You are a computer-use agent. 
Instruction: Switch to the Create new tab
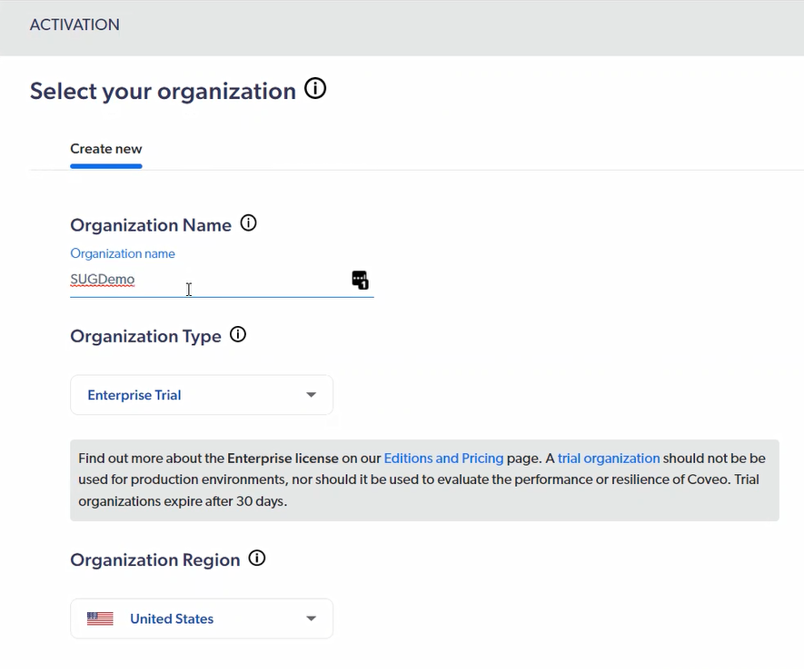coord(106,149)
